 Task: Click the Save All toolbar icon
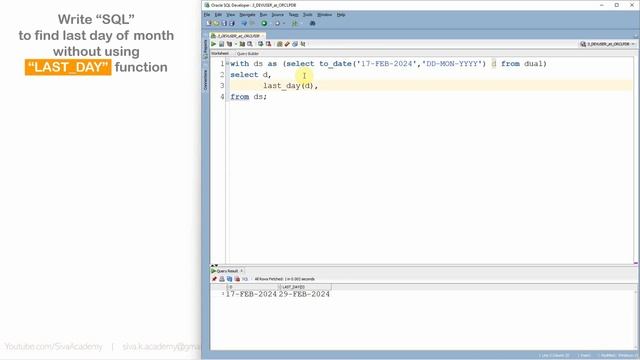pos(231,23)
